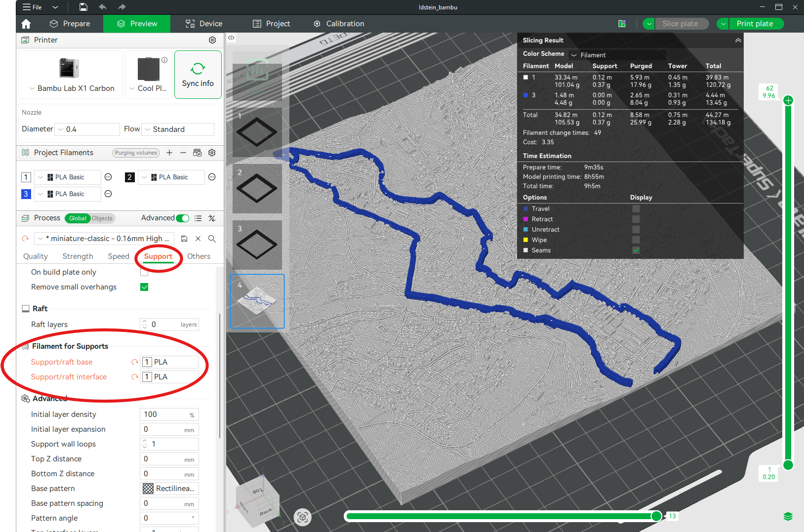Click the undo arrow icon
This screenshot has height=532, width=804.
[x=103, y=7]
